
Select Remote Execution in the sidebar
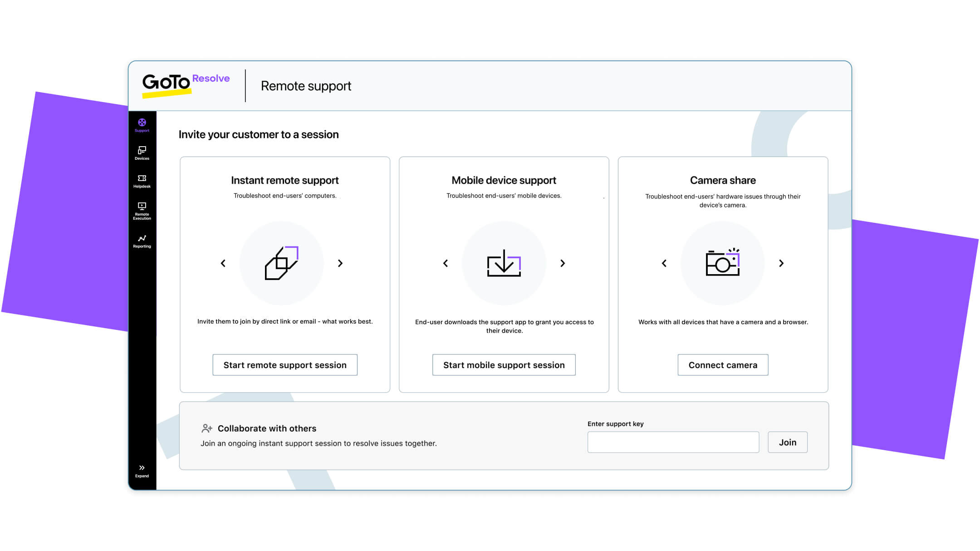point(142,208)
